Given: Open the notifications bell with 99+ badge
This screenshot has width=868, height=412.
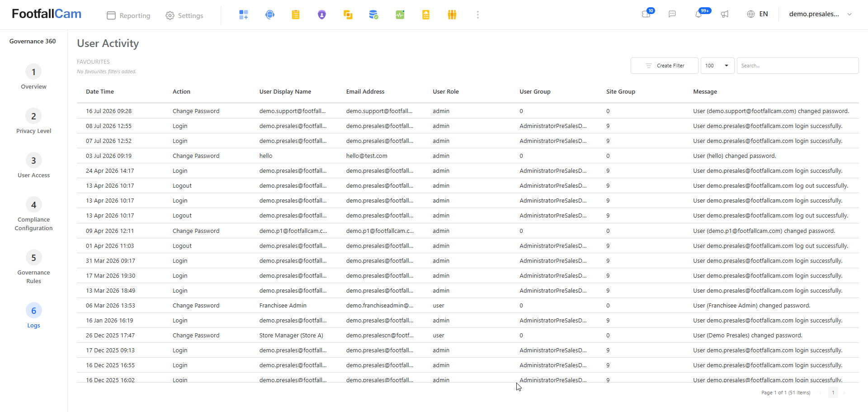Looking at the screenshot, I should (x=699, y=14).
